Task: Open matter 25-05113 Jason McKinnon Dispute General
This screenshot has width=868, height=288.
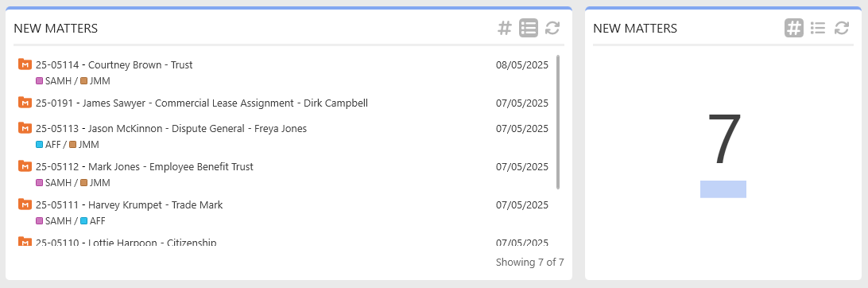Action: click(171, 129)
